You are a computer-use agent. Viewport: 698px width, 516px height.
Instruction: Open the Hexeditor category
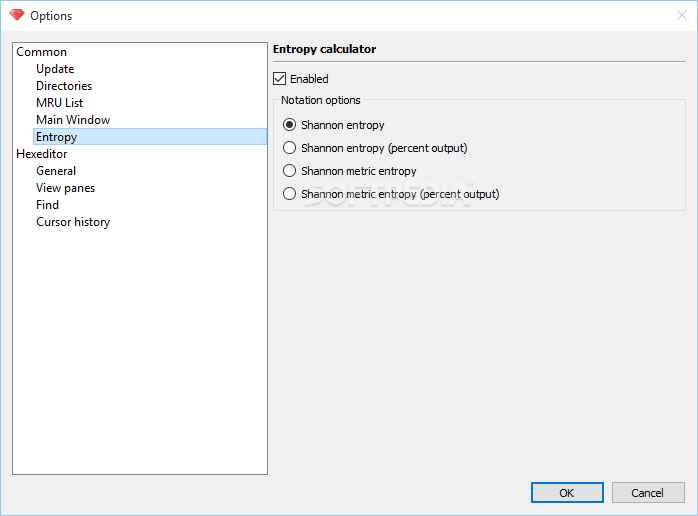pos(42,154)
